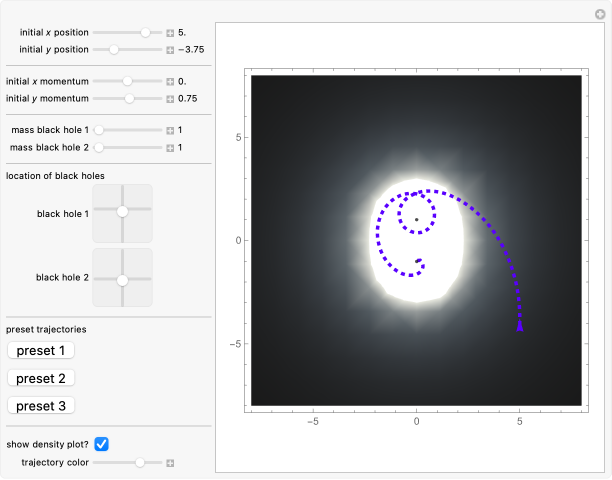This screenshot has height=480, width=612.
Task: Click plus icon next to trajectory color
Action: point(170,463)
